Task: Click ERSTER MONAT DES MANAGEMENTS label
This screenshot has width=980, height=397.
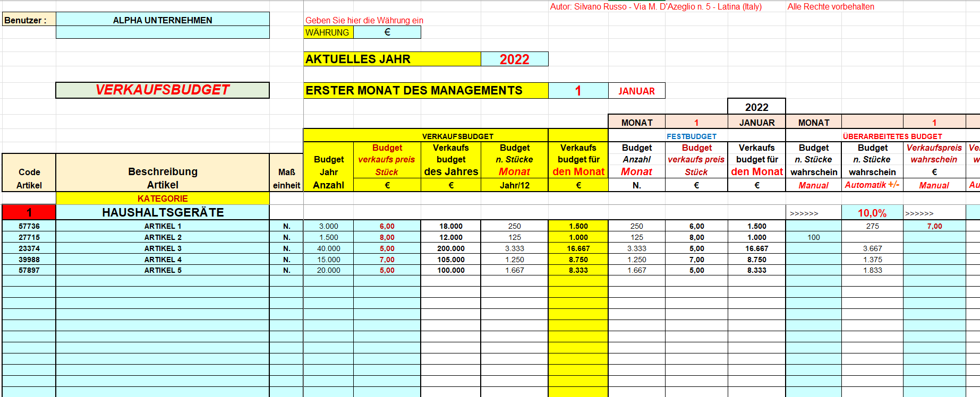Action: pyautogui.click(x=425, y=91)
